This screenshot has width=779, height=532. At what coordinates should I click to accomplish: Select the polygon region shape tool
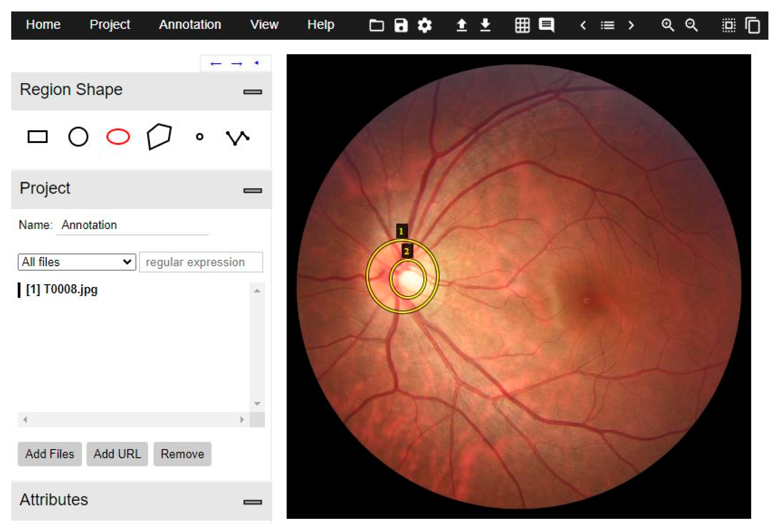(159, 137)
